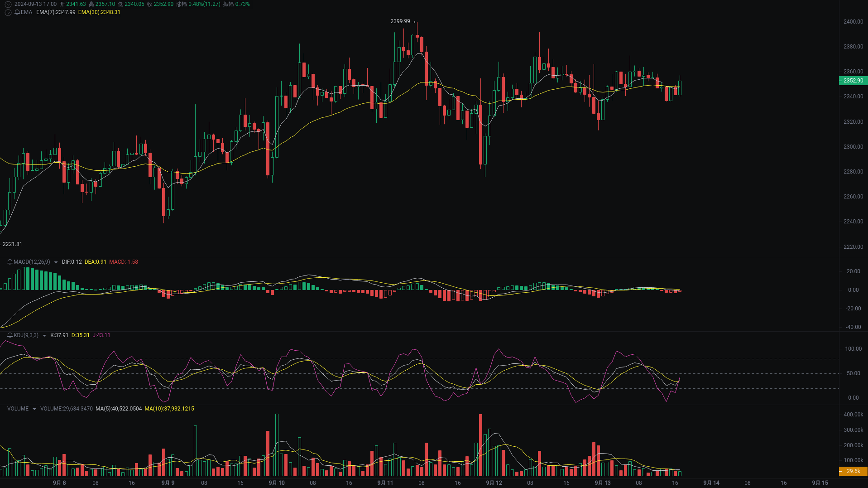
Task: Click the yellow MA(10) volume average label
Action: click(169, 408)
